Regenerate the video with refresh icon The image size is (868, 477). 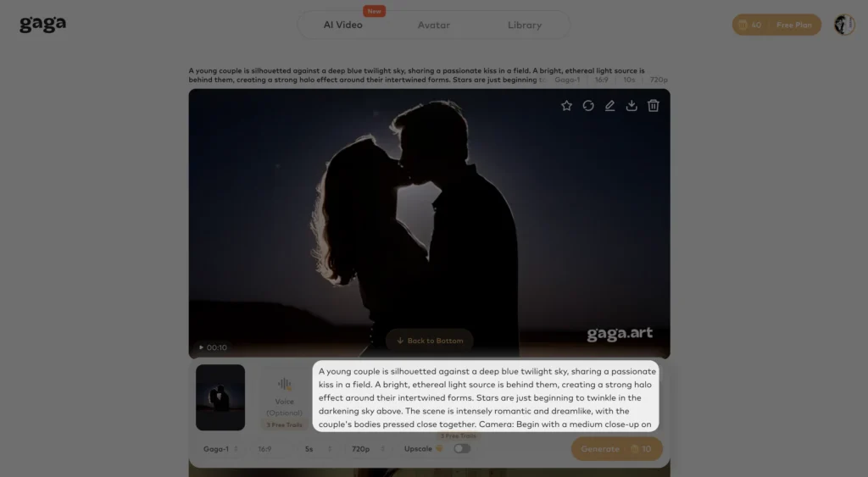pos(588,106)
